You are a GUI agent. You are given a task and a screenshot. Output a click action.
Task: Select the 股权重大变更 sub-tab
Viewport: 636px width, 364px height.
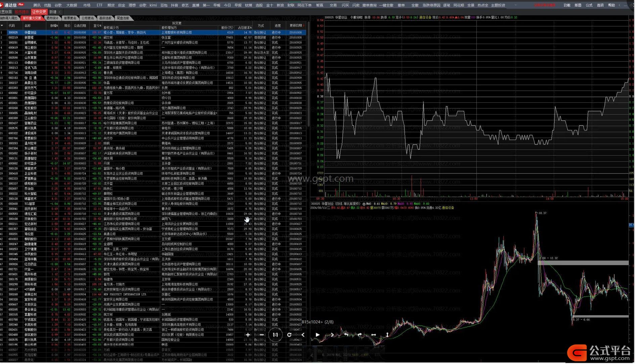(x=32, y=18)
